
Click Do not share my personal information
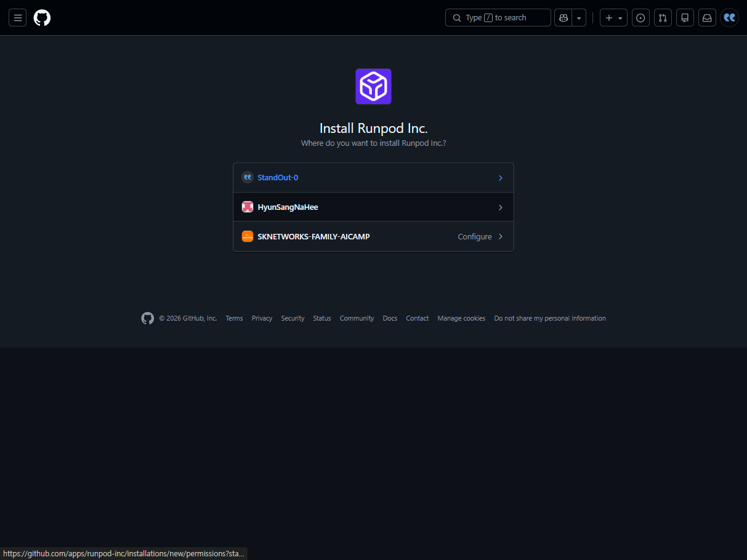click(x=550, y=318)
